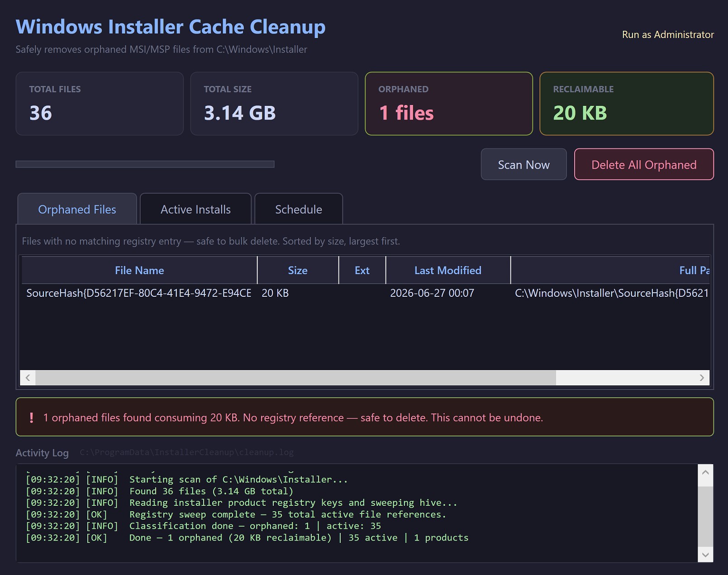Click the 'Reading installer product registry keys' log line

coord(242,503)
